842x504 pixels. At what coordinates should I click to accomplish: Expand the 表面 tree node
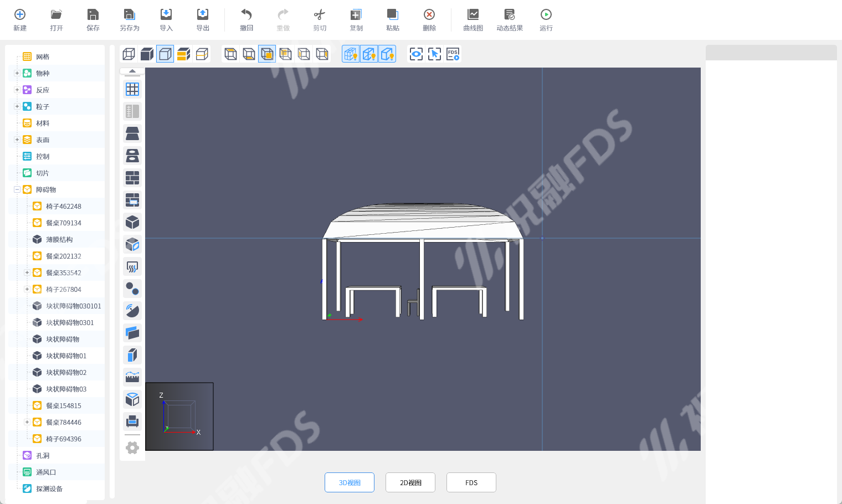click(17, 140)
